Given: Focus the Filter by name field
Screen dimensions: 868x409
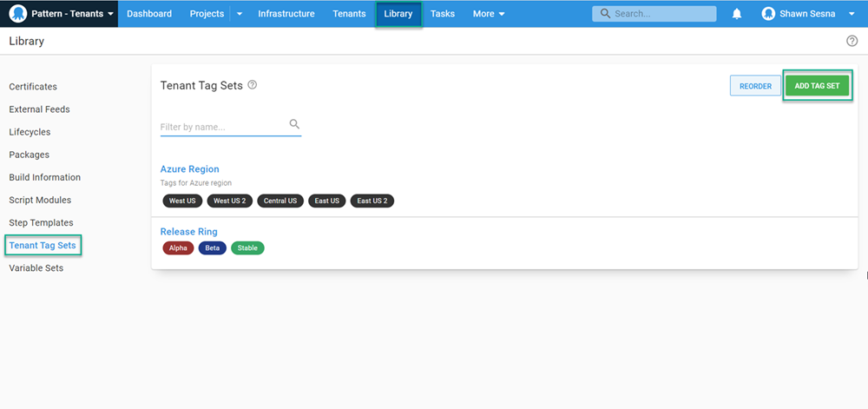Looking at the screenshot, I should click(223, 127).
